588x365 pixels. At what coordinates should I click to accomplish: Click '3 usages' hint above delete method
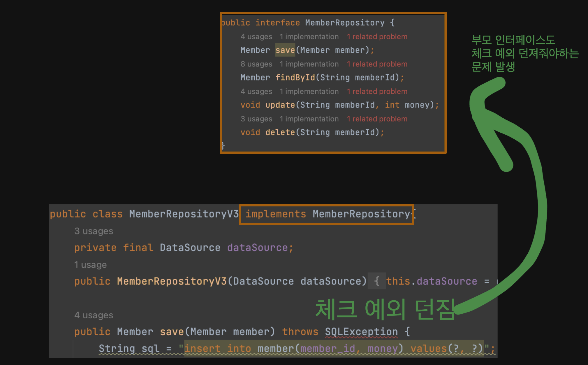[x=256, y=119]
